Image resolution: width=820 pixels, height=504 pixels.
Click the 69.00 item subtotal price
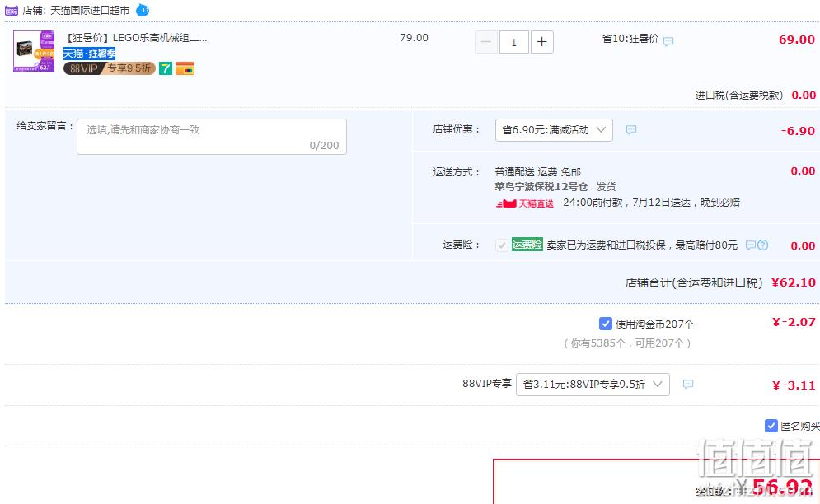coord(796,40)
